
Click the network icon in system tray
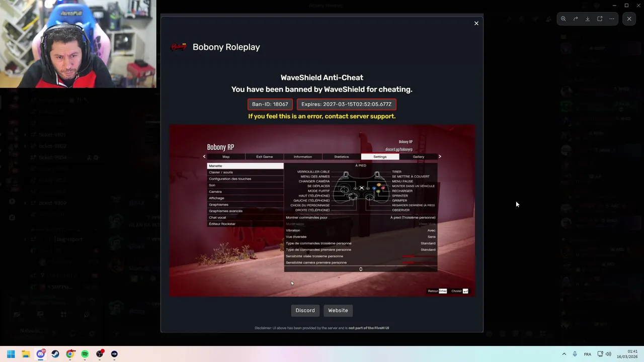pyautogui.click(x=600, y=354)
